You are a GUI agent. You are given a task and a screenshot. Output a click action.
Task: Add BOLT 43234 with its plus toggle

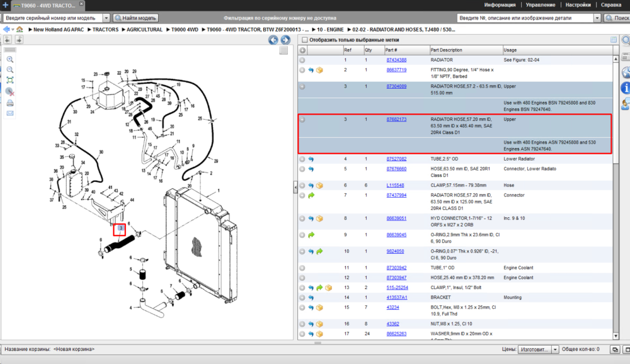click(302, 308)
